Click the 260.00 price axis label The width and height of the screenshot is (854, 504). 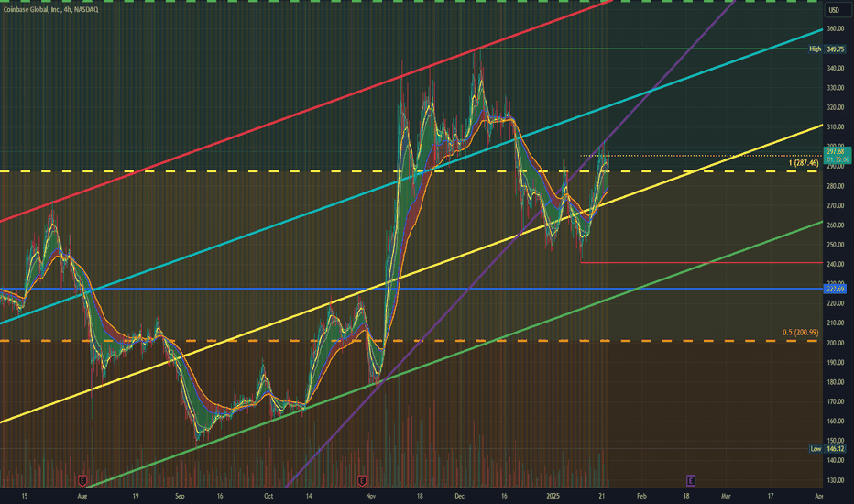pyautogui.click(x=836, y=225)
